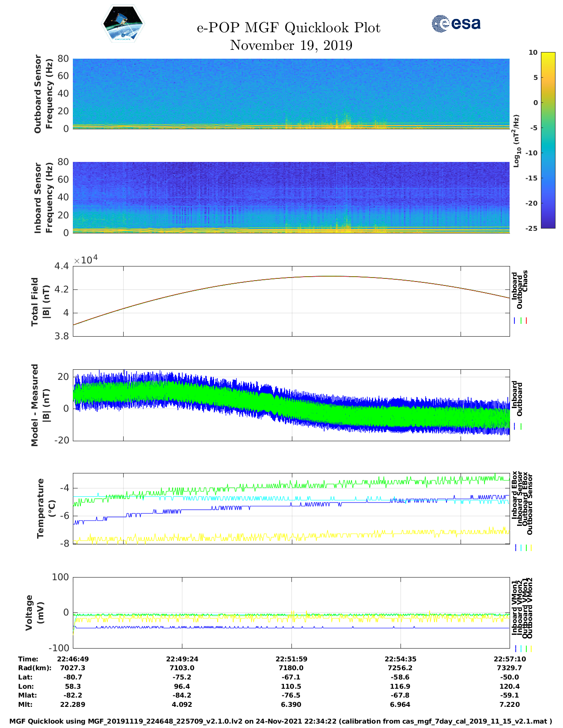
Task: Select the Inboard Sensor spectrogram panel
Action: (x=291, y=197)
